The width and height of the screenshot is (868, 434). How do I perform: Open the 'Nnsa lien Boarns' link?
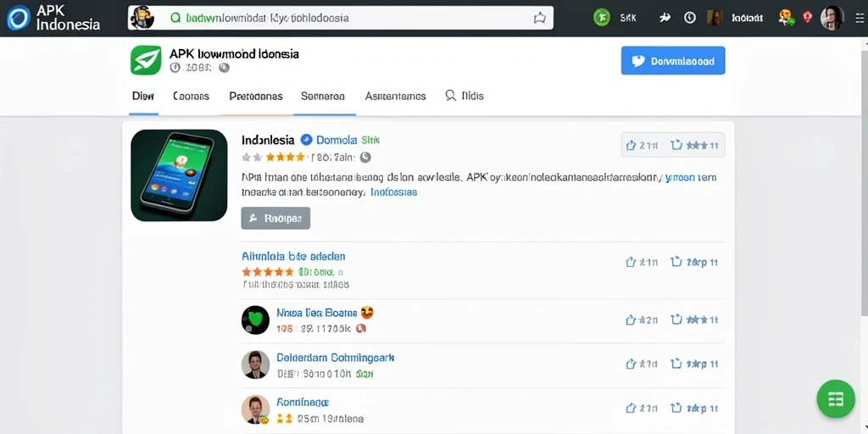[316, 313]
